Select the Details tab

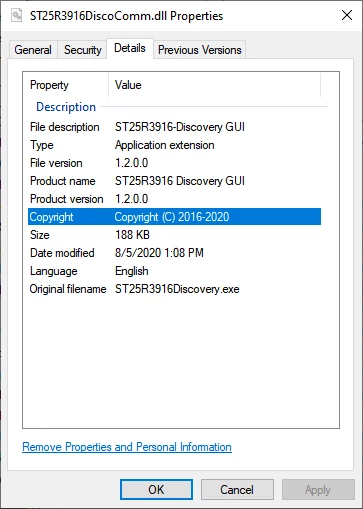click(130, 48)
